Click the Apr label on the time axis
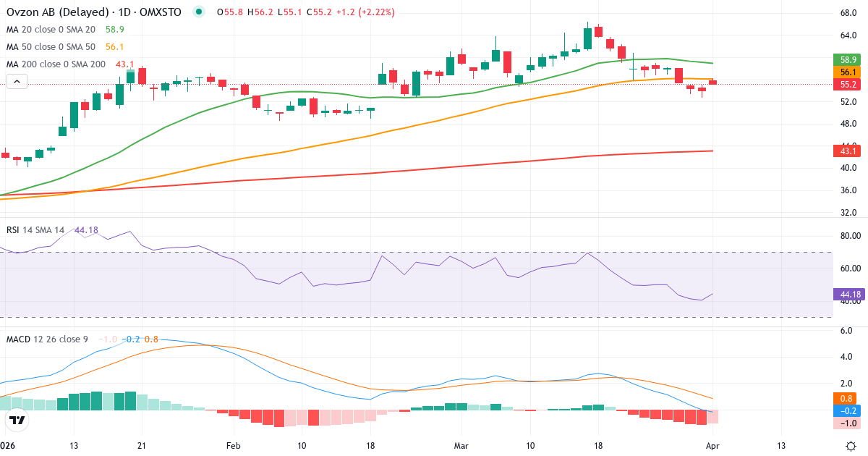The height and width of the screenshot is (456, 868). click(713, 446)
